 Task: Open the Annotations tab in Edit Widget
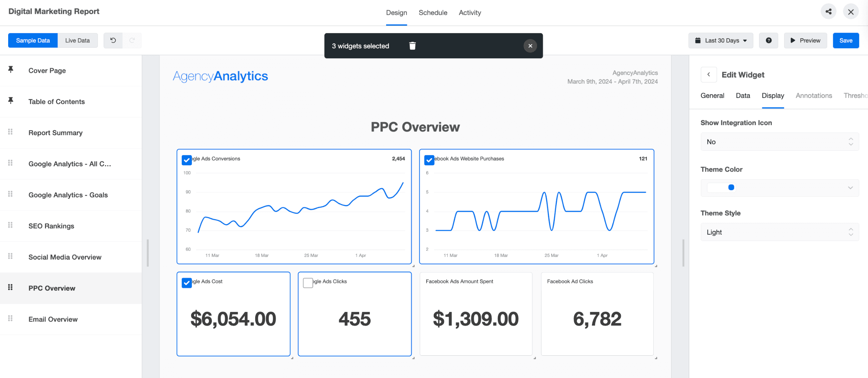tap(813, 96)
